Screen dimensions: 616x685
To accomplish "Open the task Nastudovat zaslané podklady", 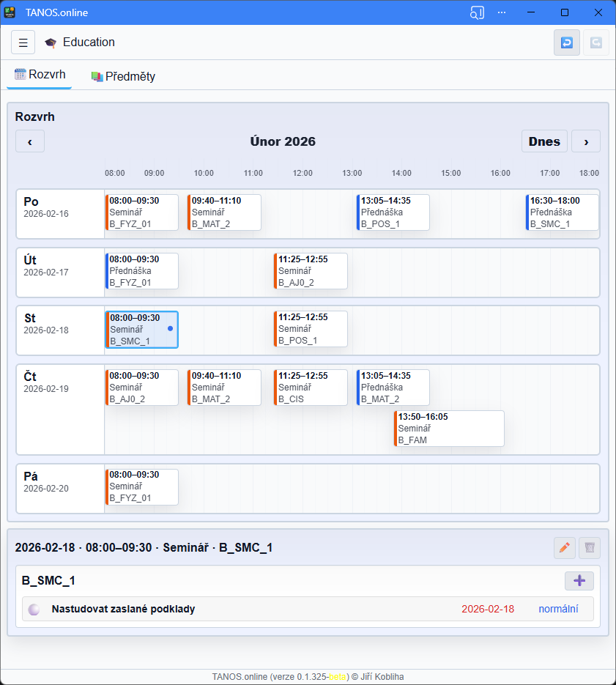I will (123, 609).
